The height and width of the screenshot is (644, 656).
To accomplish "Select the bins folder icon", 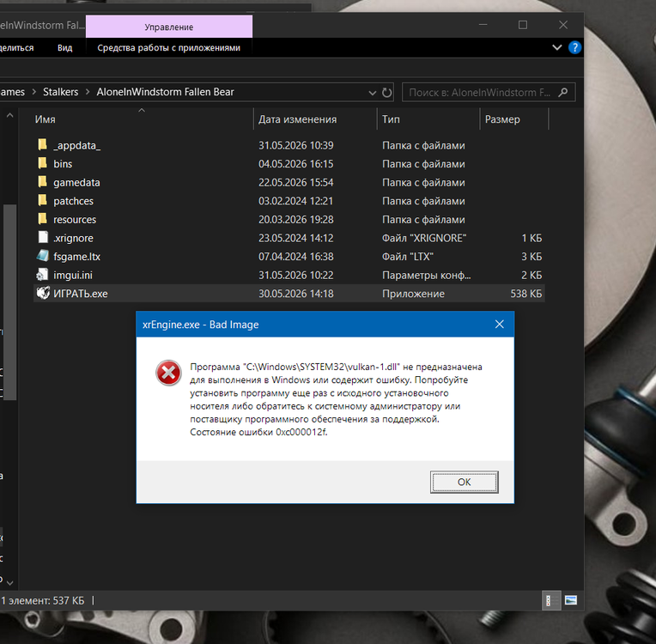I will tap(43, 163).
